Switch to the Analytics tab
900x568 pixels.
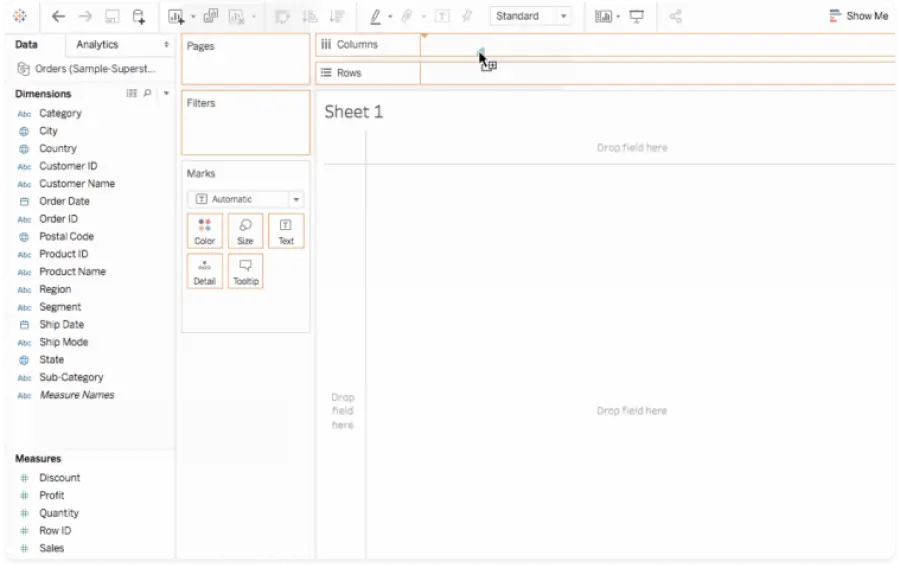point(97,45)
